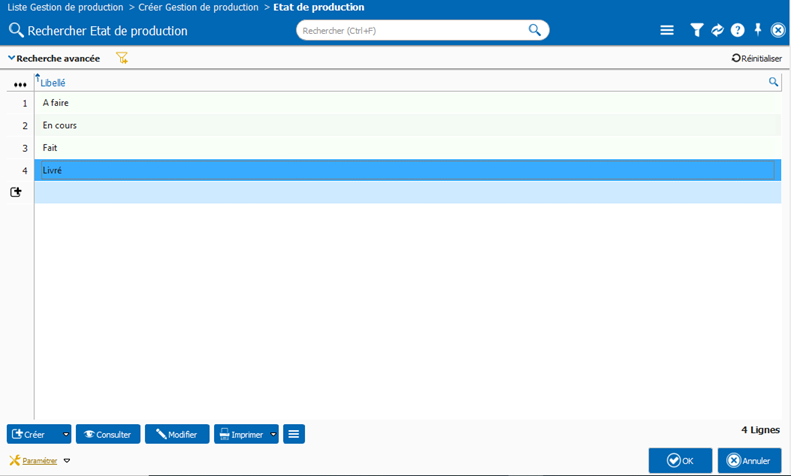This screenshot has width=791, height=476.
Task: Expand the Recherche avancée section
Action: [54, 58]
